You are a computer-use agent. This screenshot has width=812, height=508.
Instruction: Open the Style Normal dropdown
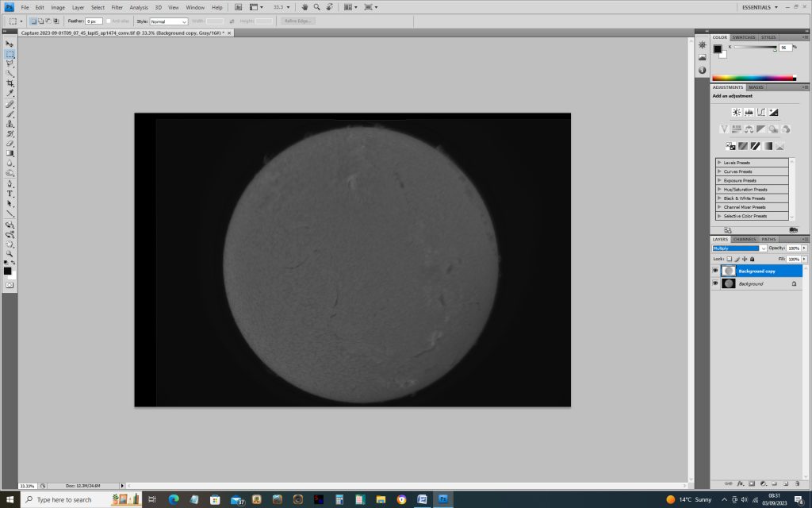click(169, 21)
